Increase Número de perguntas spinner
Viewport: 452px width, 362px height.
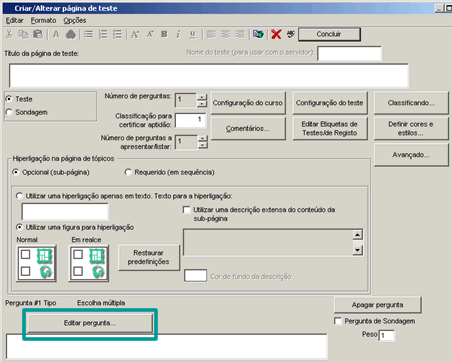coord(202,97)
